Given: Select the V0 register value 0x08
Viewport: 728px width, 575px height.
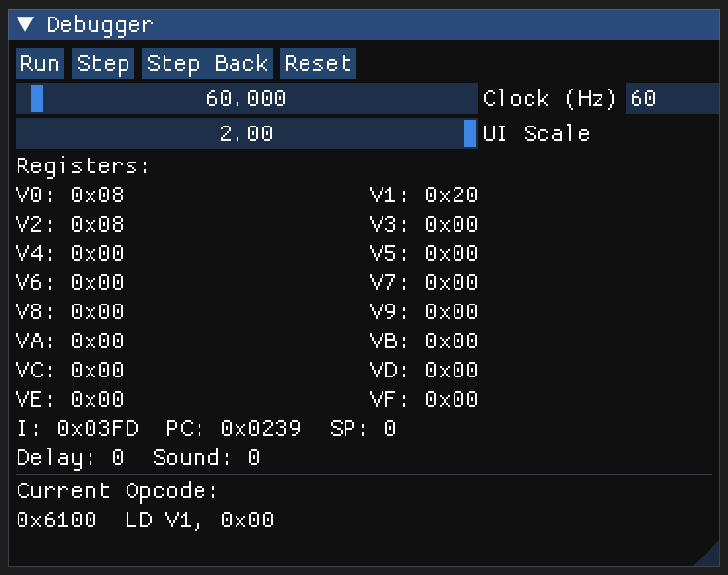Looking at the screenshot, I should pos(97,196).
